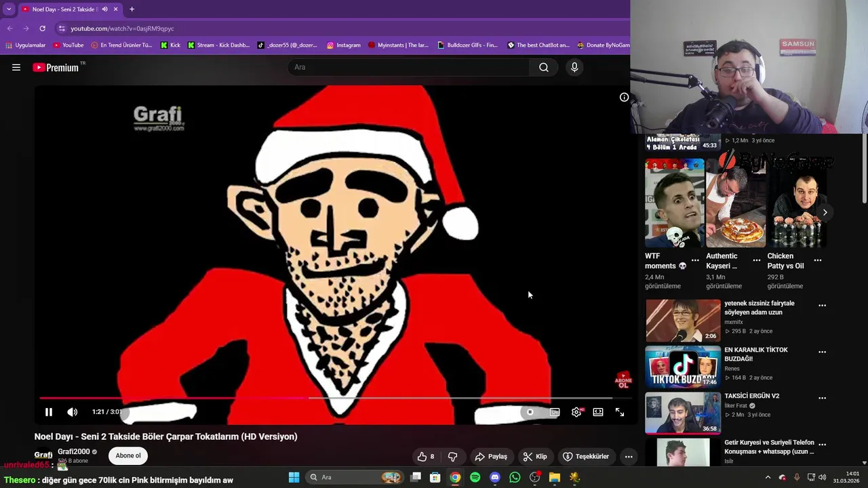The height and width of the screenshot is (488, 868).
Task: Mute the tab via speaker icon
Action: (104, 9)
